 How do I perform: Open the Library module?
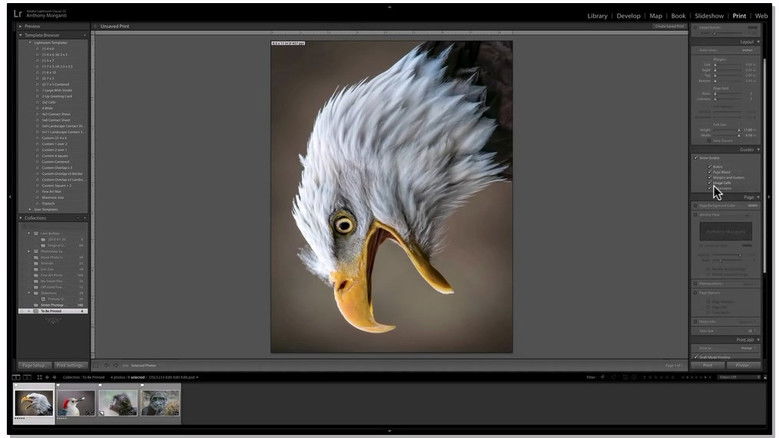pos(597,16)
